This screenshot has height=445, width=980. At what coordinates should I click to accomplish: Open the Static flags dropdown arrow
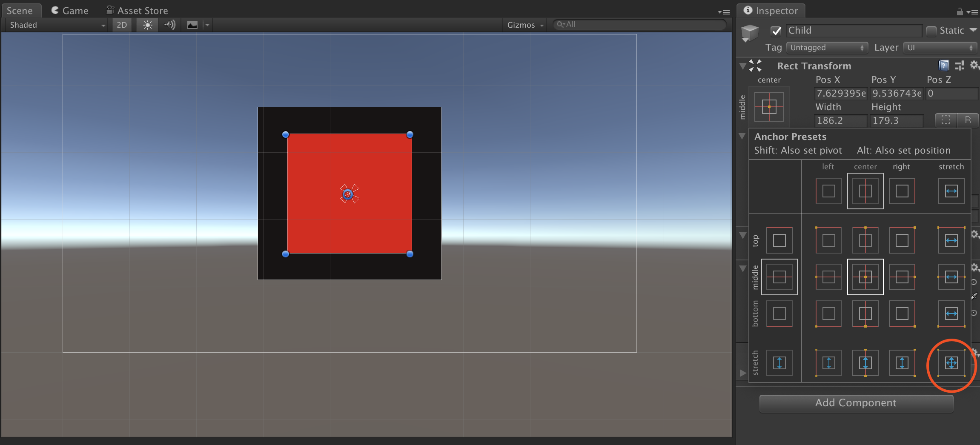973,30
